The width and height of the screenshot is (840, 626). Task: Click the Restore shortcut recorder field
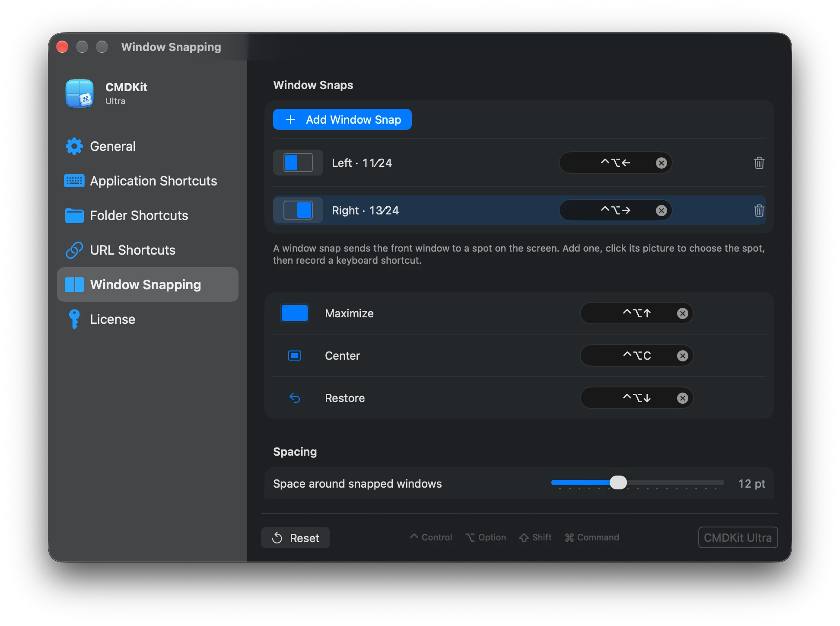click(636, 398)
